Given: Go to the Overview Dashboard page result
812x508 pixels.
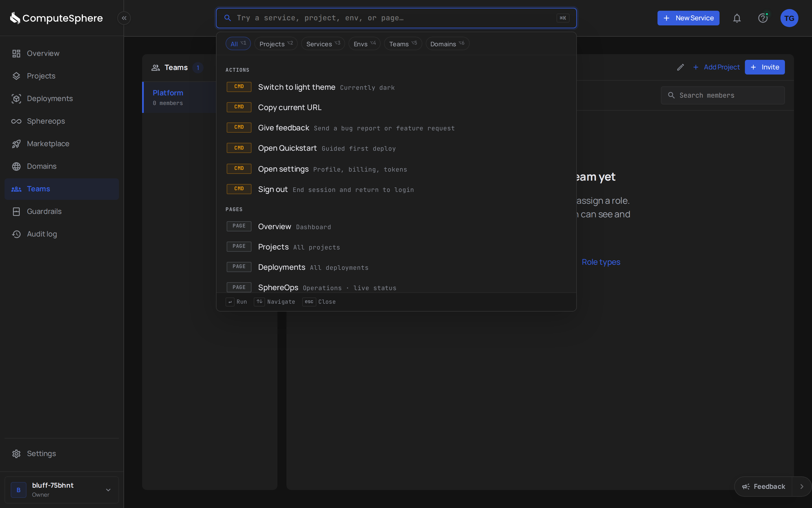Looking at the screenshot, I should [x=396, y=226].
